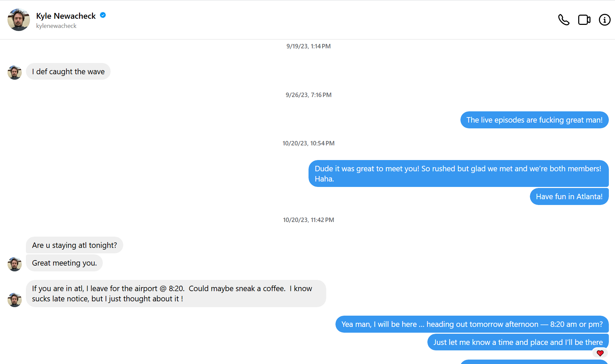This screenshot has height=364, width=615.
Task: Open the Kyle Newacheck profile name link
Action: (66, 16)
